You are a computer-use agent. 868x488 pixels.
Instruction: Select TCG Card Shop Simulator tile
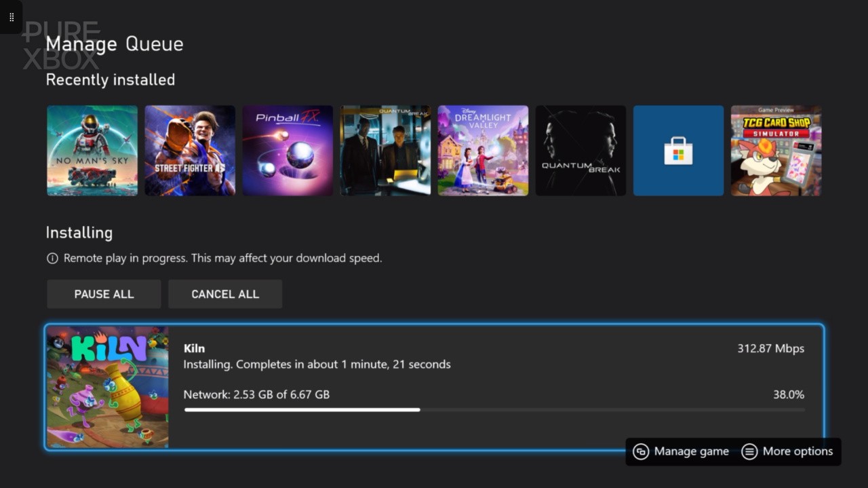click(776, 150)
